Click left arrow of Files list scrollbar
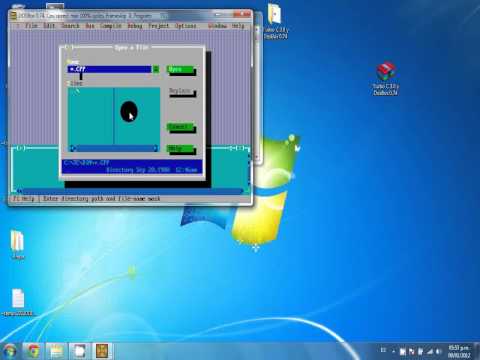This screenshot has width=480, height=360. tap(73, 148)
